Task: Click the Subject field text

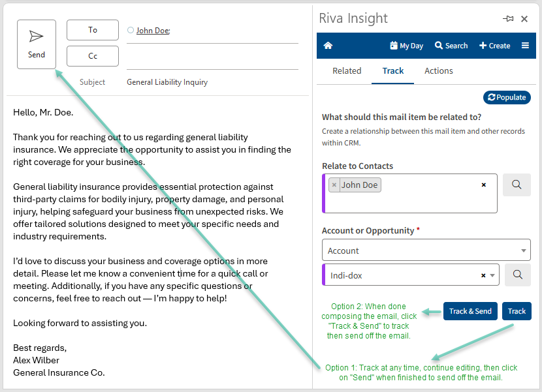Action: click(x=167, y=82)
